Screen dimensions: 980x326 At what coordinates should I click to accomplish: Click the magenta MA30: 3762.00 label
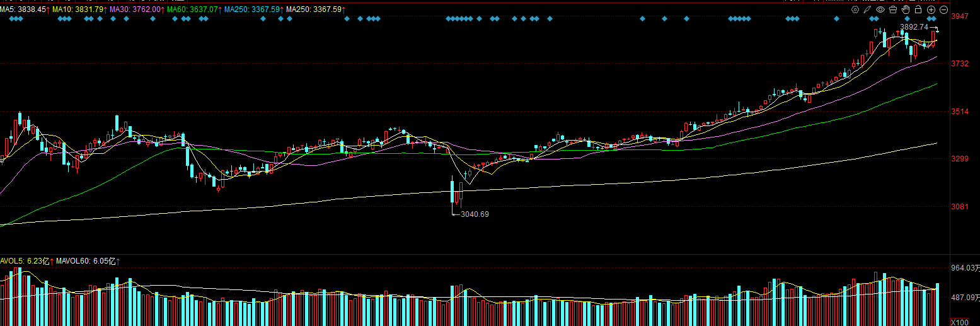point(137,9)
